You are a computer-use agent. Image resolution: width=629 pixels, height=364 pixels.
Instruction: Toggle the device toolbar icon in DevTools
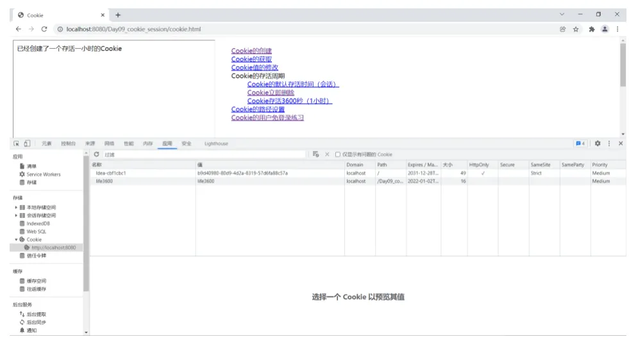(x=27, y=144)
